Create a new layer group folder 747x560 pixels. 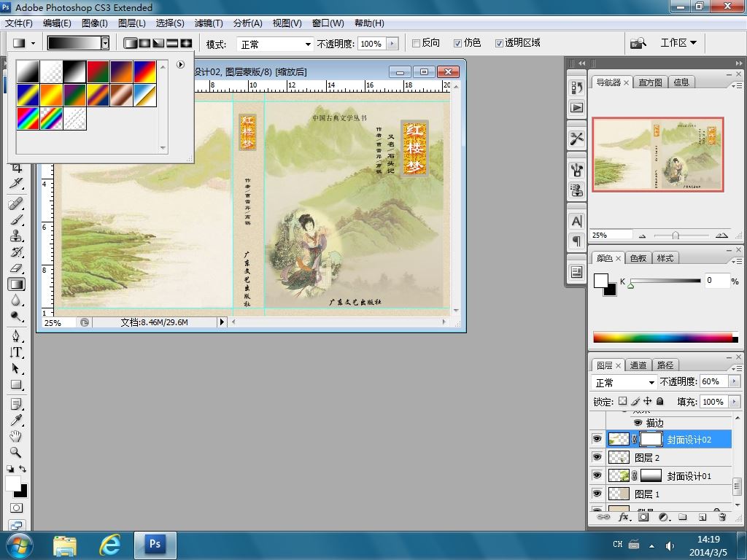click(x=683, y=517)
